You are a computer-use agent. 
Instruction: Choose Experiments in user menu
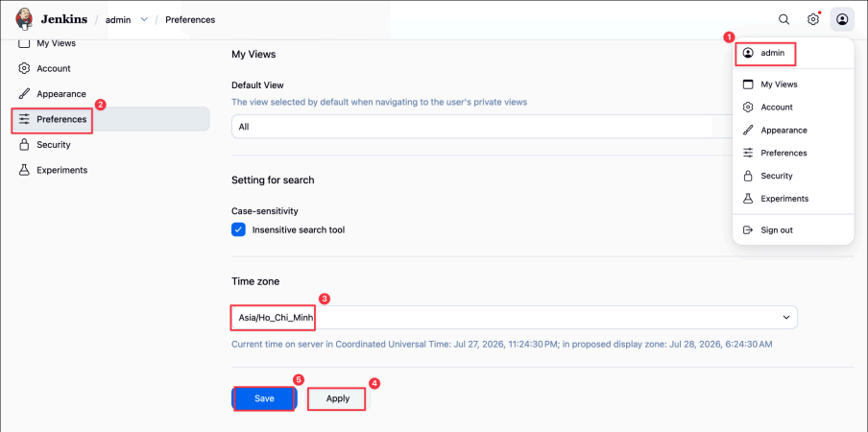click(793, 199)
